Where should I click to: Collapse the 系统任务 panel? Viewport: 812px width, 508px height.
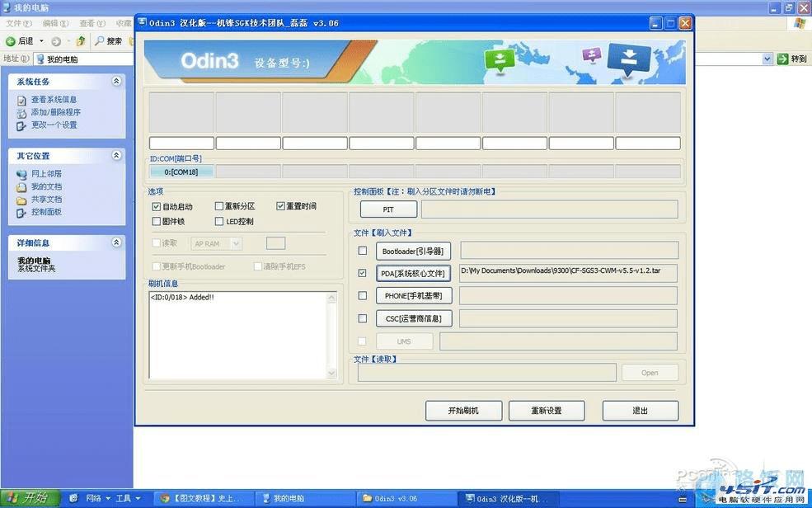tap(116, 81)
